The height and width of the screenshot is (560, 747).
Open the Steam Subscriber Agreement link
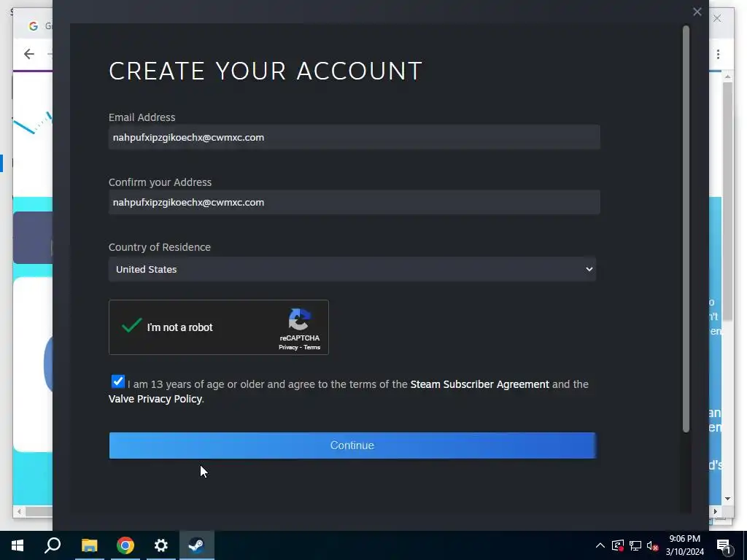point(479,384)
